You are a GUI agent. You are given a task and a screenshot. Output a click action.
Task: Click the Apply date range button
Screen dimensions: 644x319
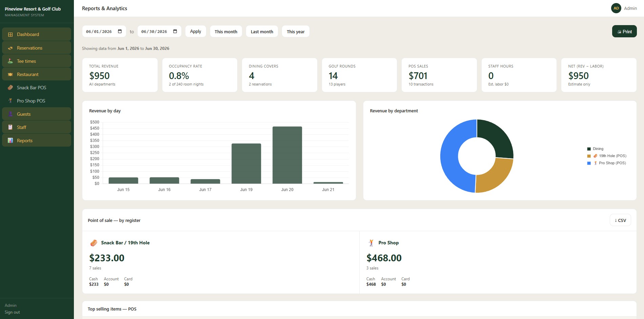[x=196, y=32]
